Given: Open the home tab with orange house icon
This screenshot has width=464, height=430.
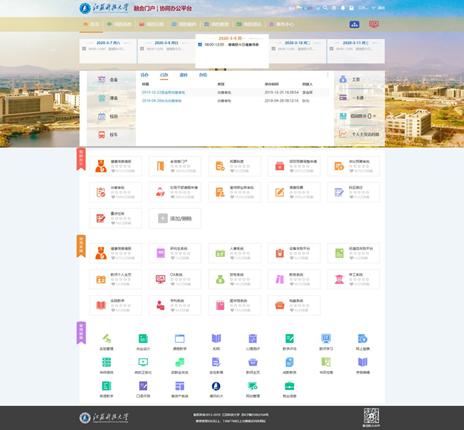Looking at the screenshot, I should (x=91, y=24).
